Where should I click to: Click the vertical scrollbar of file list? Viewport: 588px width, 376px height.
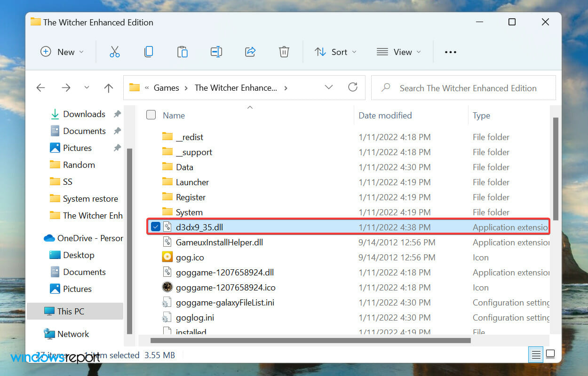555,169
